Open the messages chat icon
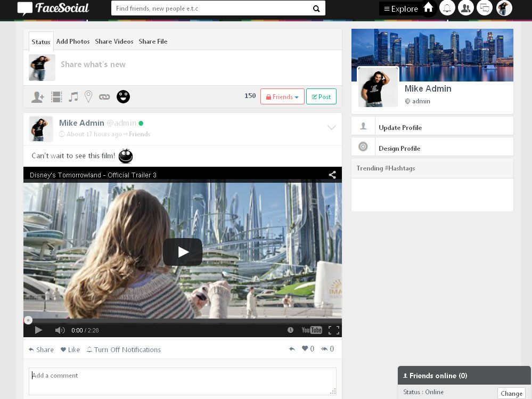Image resolution: width=532 pixels, height=399 pixels. 485,8
